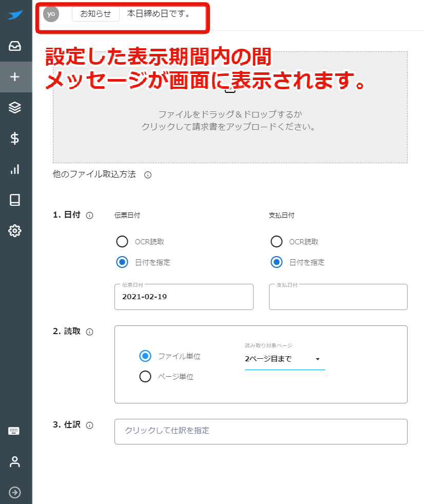Click info icon beside 3. 仕訳

tap(90, 425)
